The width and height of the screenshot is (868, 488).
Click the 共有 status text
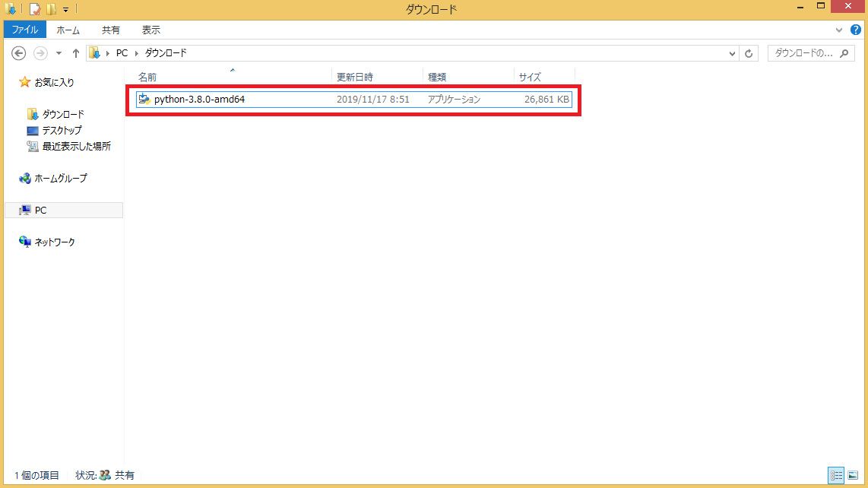[x=125, y=475]
